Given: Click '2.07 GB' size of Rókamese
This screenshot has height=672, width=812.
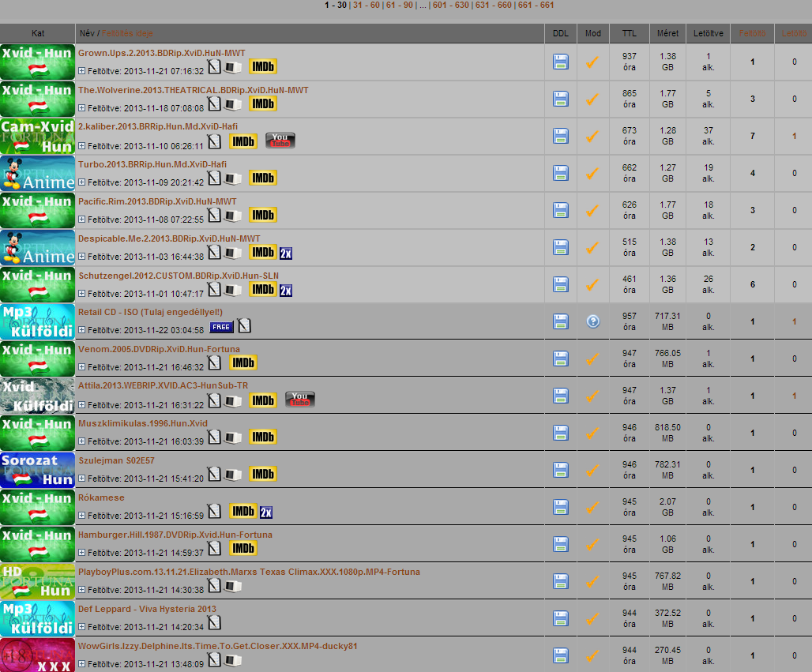Looking at the screenshot, I should 667,507.
